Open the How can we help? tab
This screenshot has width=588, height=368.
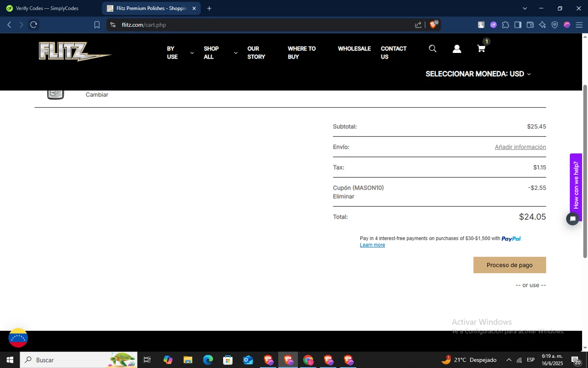click(576, 184)
